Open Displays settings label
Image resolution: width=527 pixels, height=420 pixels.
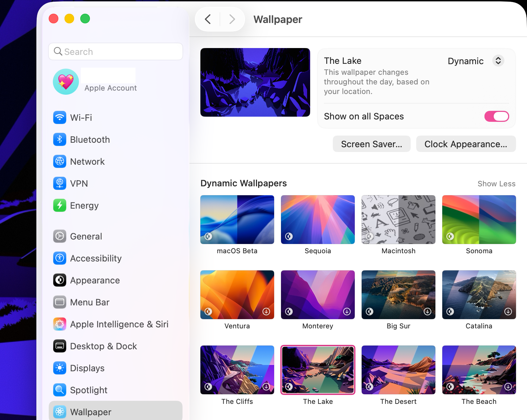point(87,368)
